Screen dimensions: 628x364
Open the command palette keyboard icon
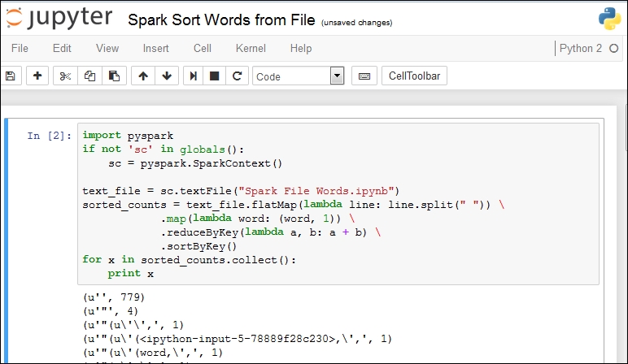(x=364, y=76)
